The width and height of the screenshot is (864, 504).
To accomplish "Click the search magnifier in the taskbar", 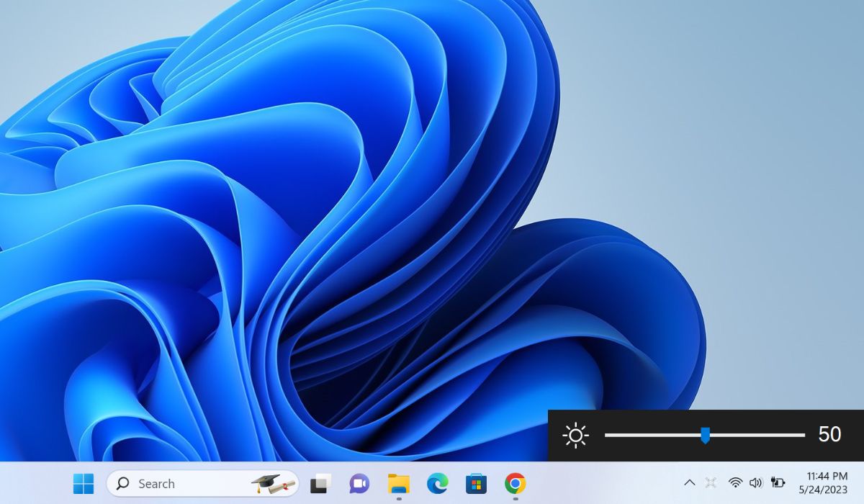I will (124, 483).
